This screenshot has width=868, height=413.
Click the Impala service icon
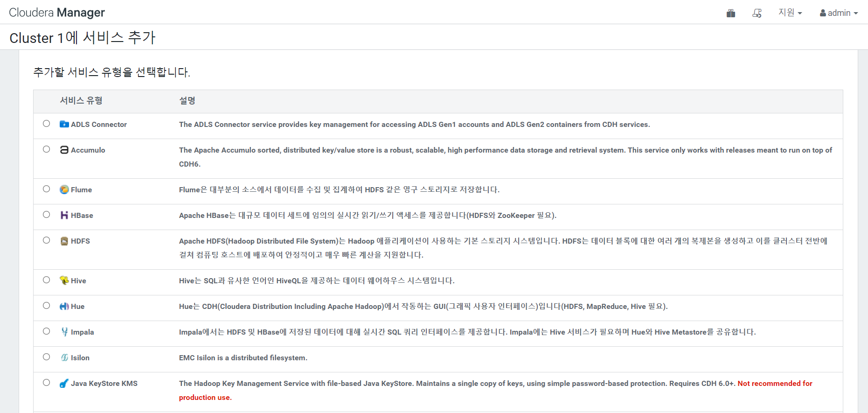tap(64, 332)
